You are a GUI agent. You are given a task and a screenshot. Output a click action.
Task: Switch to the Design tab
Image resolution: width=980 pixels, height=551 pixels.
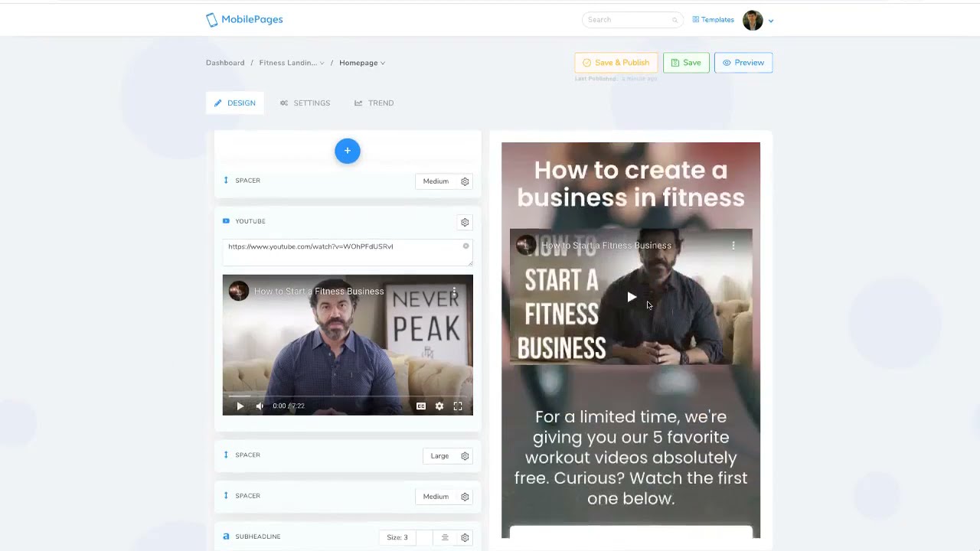tap(235, 103)
